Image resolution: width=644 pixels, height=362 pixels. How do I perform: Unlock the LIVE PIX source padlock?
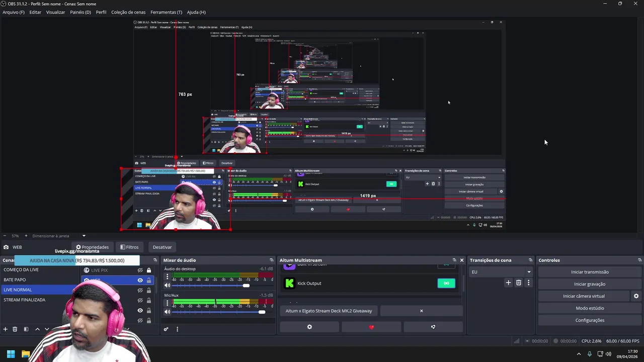149,270
